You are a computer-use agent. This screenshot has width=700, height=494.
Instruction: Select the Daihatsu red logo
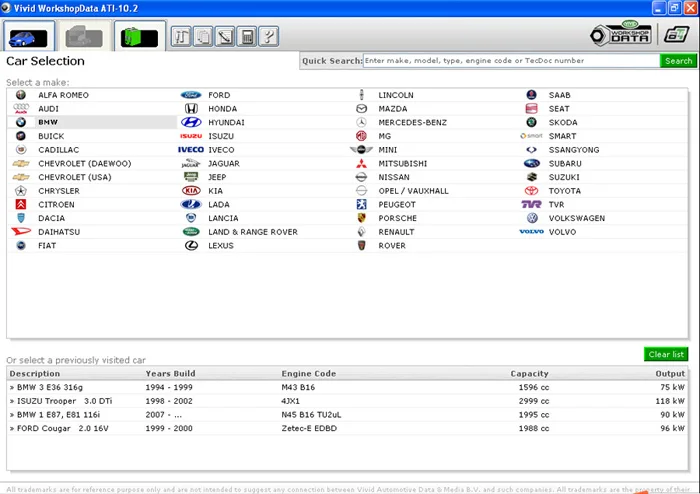tap(21, 232)
